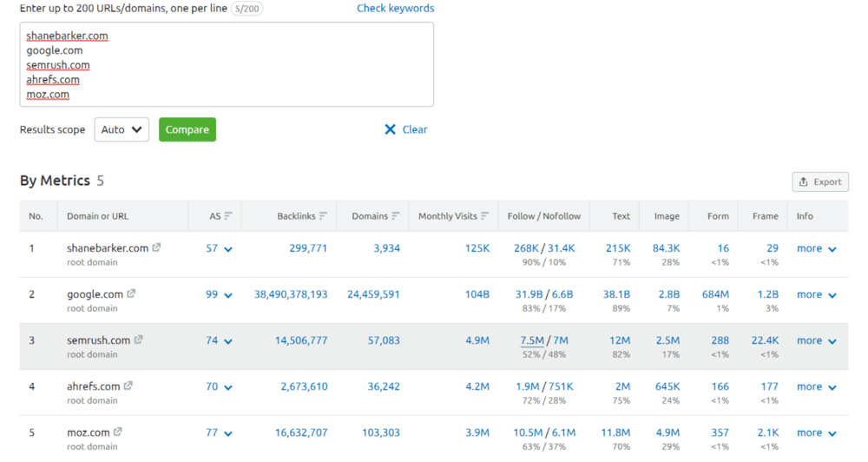This screenshot has width=868, height=462.
Task: Sort by Monthly Visits column icon
Action: [x=485, y=216]
